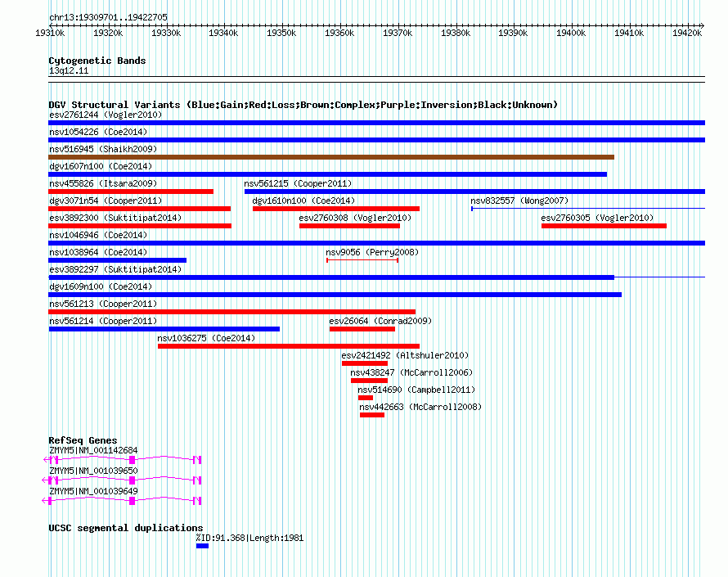Select the UCSC segmental duplications track title
The width and height of the screenshot is (728, 577).
pos(125,528)
